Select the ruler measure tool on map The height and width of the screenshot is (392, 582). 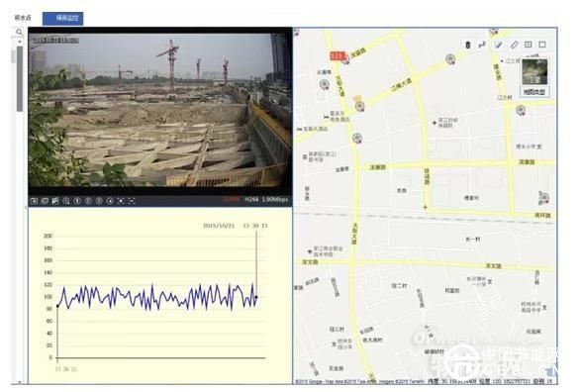click(514, 45)
